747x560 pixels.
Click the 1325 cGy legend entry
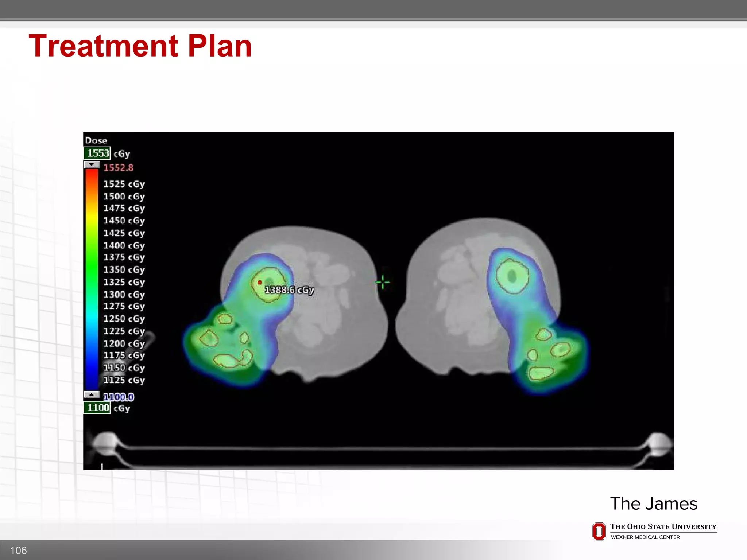point(124,282)
